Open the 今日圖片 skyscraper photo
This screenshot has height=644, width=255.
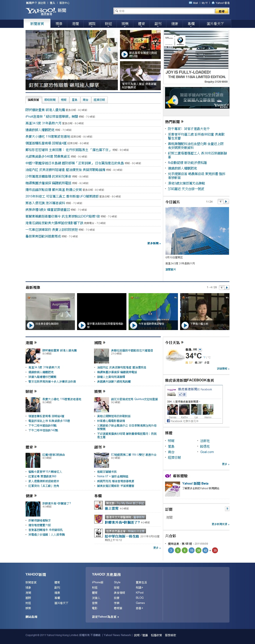click(x=197, y=231)
